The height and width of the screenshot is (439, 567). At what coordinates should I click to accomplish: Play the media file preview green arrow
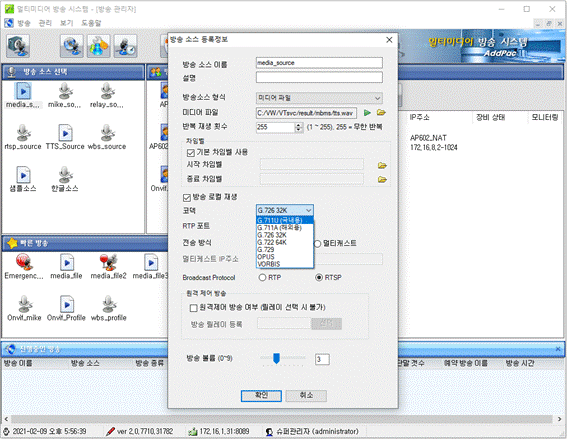point(367,113)
